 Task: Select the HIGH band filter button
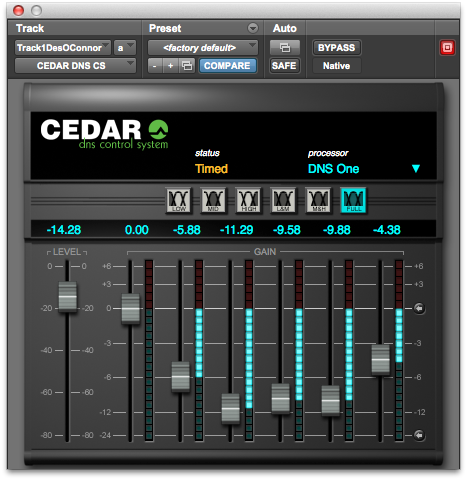pyautogui.click(x=248, y=200)
